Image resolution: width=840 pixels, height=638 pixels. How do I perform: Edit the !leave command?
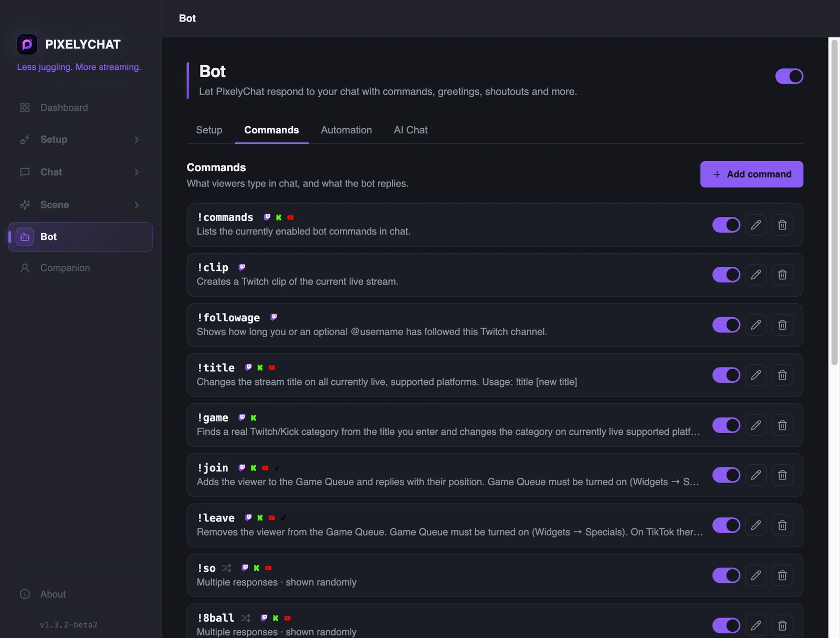coord(756,525)
